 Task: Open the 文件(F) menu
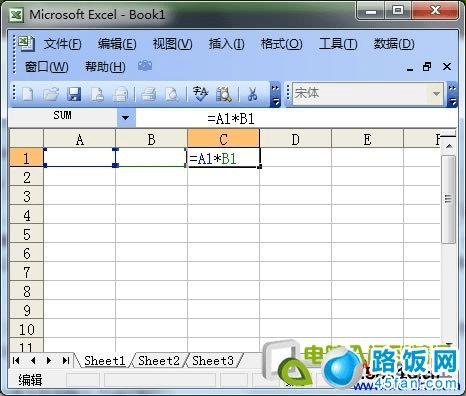click(63, 44)
